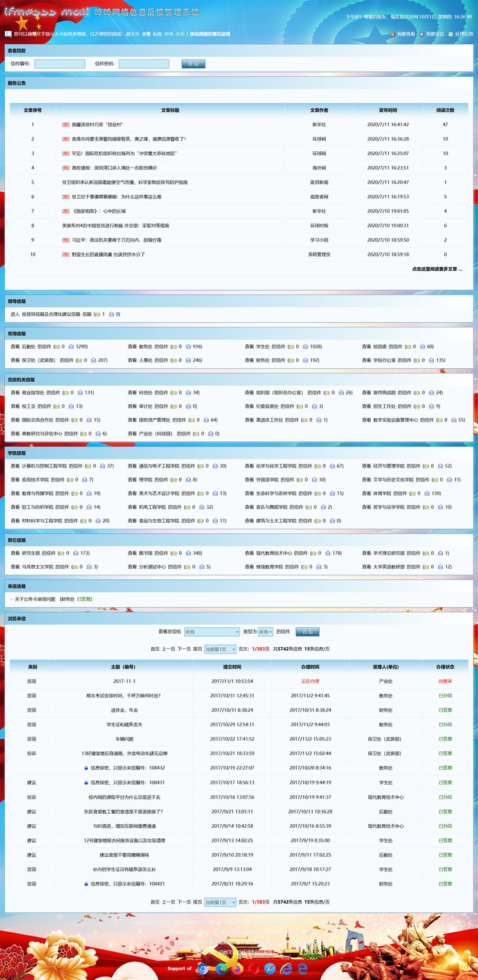Screen dimensions: 478x980
Task: Go to 尾页 in the pagination below the table
Action: 198,902
